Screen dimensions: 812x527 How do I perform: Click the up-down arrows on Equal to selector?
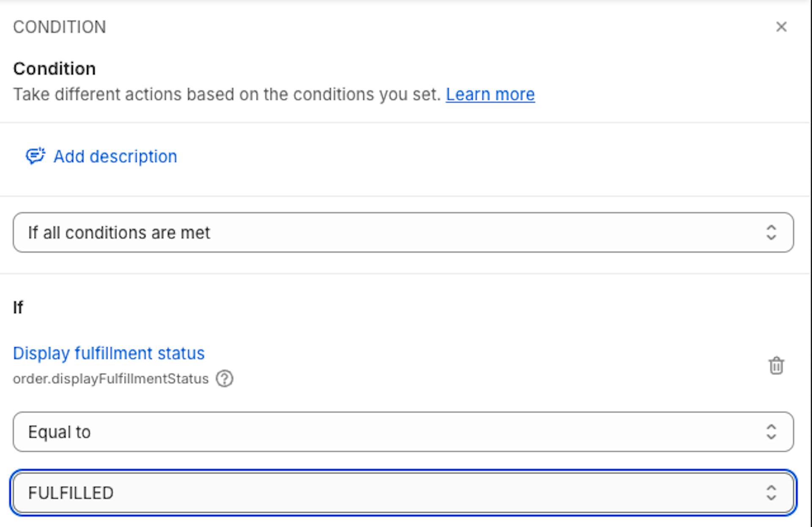[x=771, y=432]
